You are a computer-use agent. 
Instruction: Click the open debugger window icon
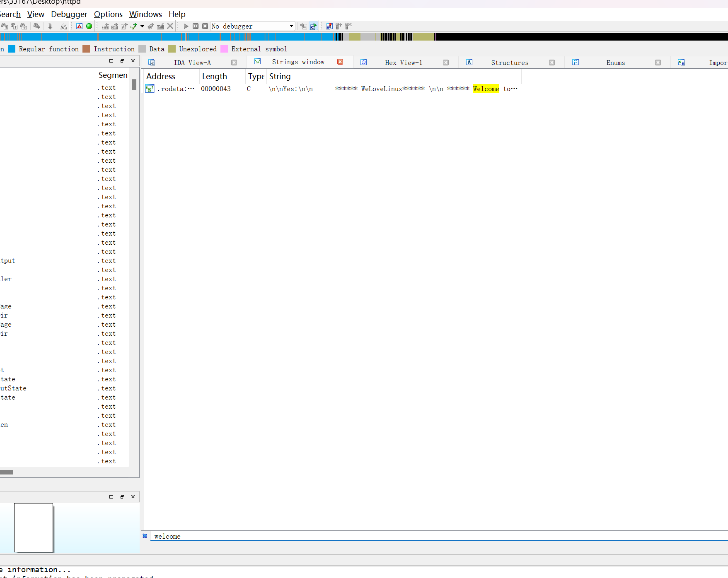[304, 26]
